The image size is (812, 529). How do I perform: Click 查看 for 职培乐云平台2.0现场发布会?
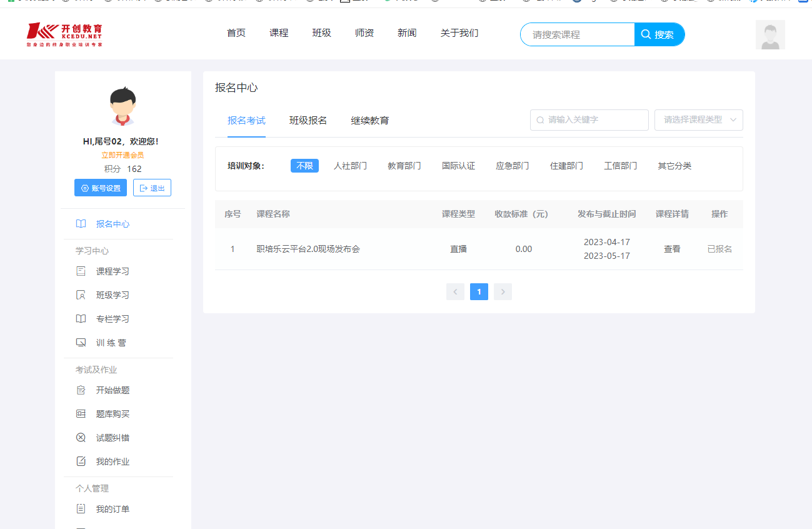coord(672,249)
